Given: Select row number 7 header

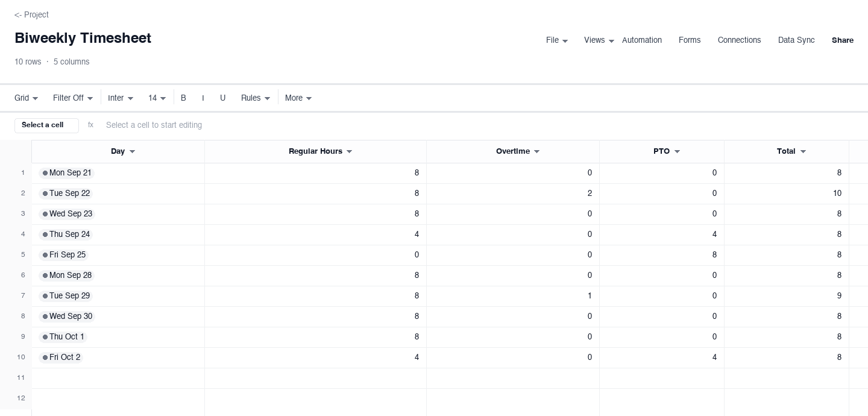Looking at the screenshot, I should pos(16,296).
